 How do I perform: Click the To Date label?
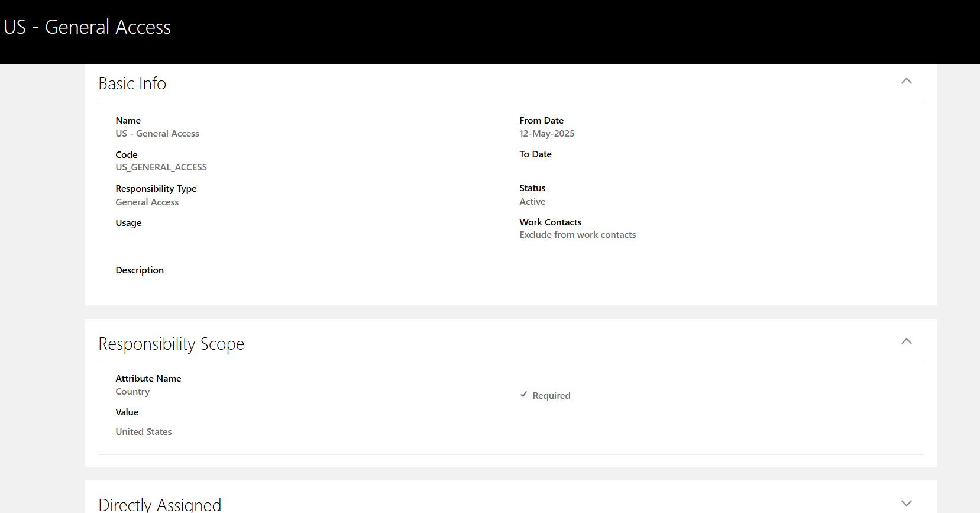[x=536, y=154]
